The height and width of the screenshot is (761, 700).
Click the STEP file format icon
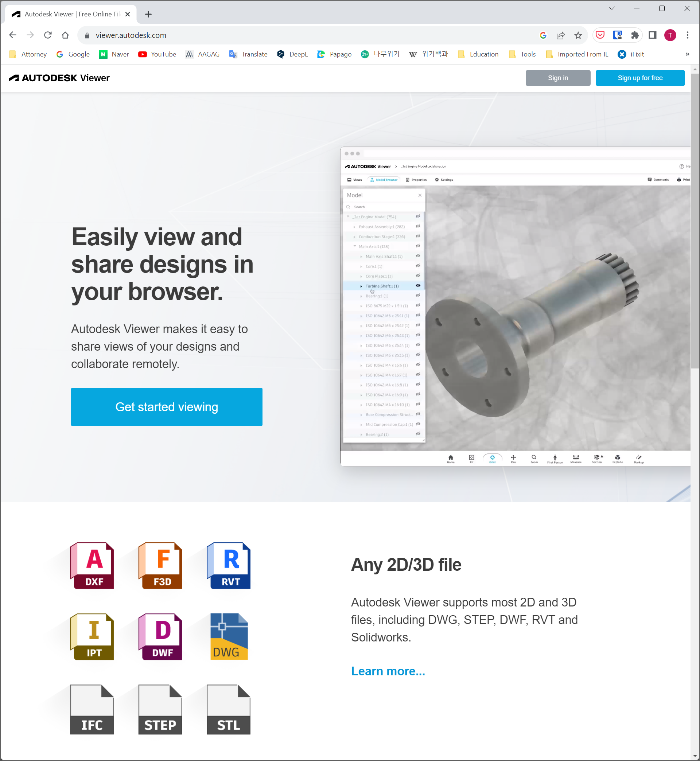pos(160,709)
